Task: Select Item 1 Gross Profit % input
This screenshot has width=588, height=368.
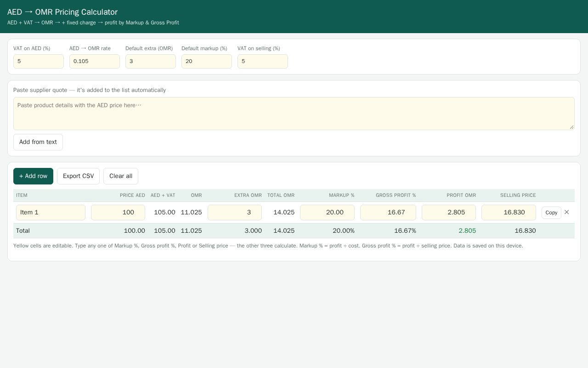Action: coord(388,213)
